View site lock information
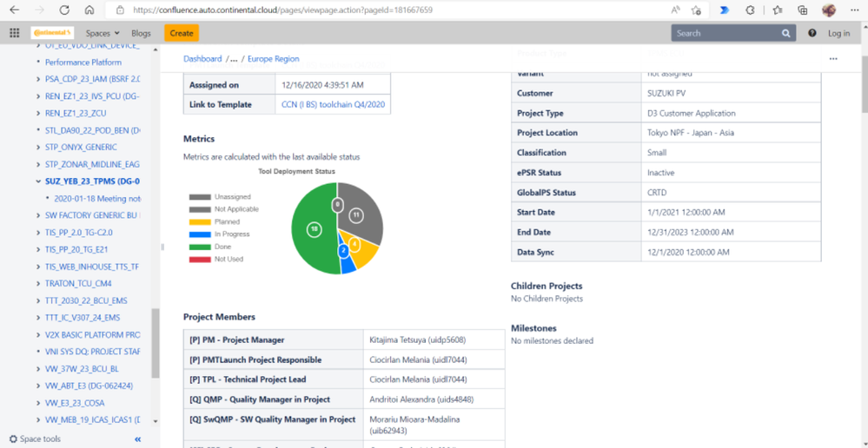Screen dimensions: 868x448 click(118, 10)
